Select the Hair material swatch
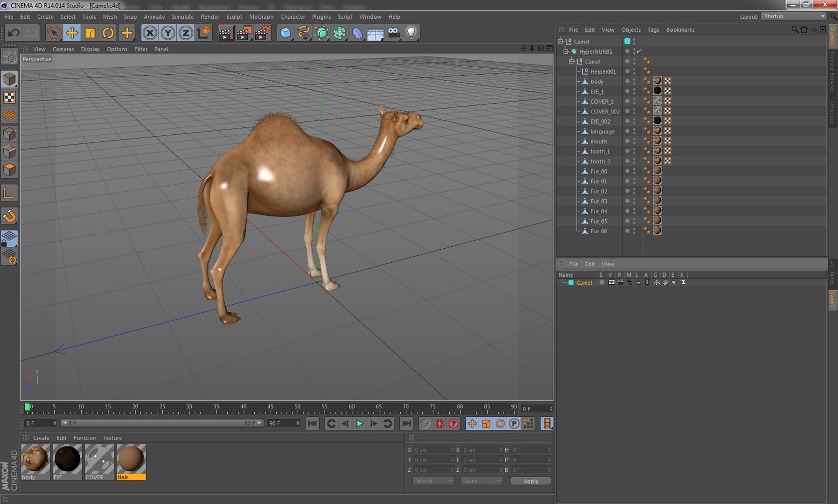838x504 pixels. pos(131,459)
